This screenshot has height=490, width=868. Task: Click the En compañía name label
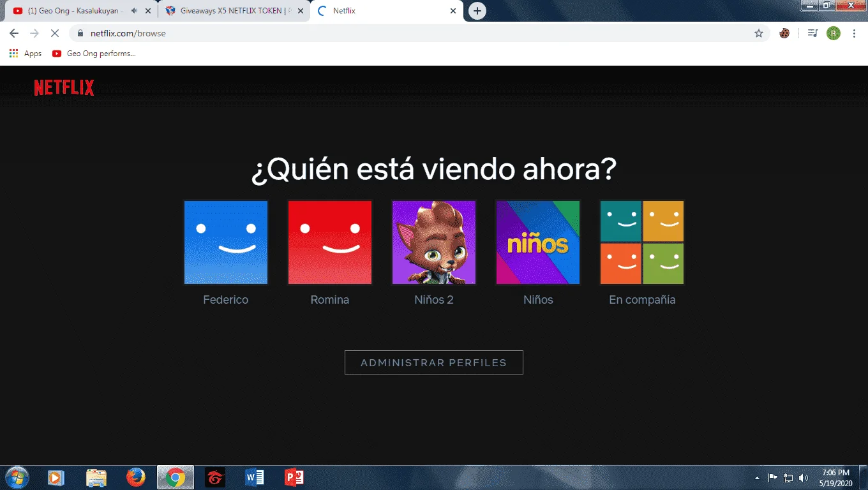click(642, 300)
